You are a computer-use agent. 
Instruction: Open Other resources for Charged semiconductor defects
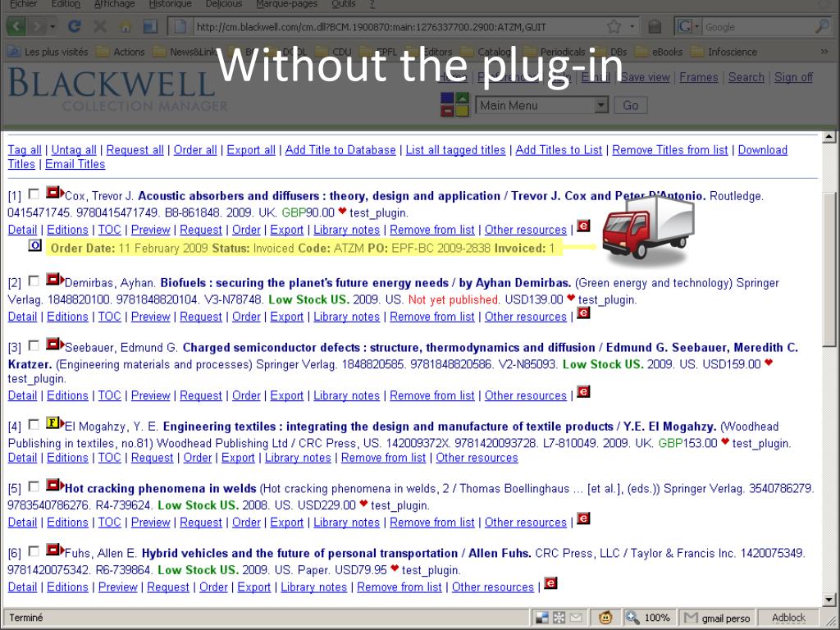(526, 396)
